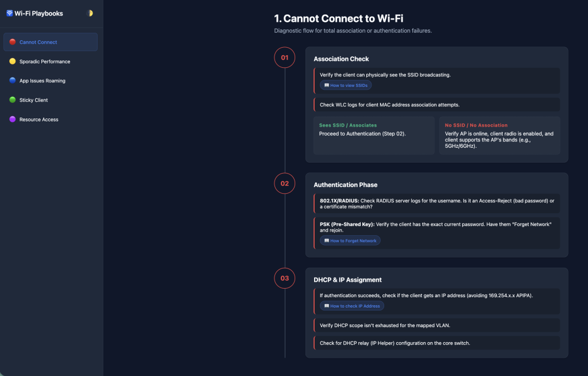Click the purple circle Resource Access icon
Screen dimensions: 588x376
(x=13, y=119)
